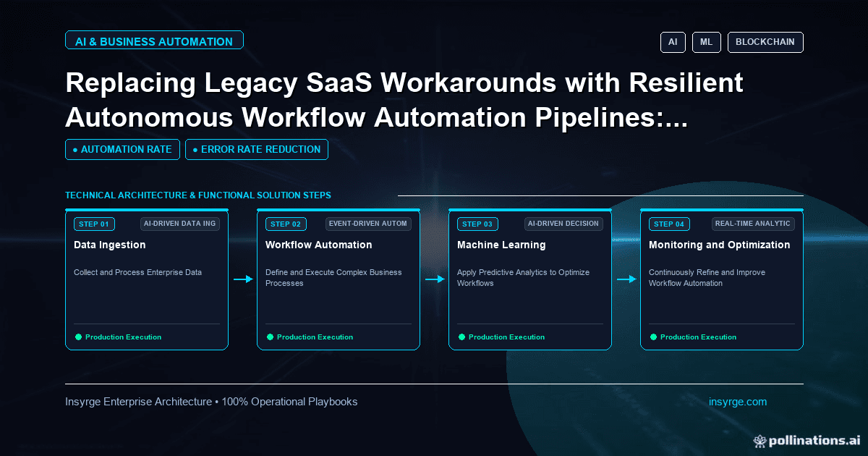Click the REAL-TIME ANALYTIC tag
The width and height of the screenshot is (868, 456).
click(x=753, y=224)
